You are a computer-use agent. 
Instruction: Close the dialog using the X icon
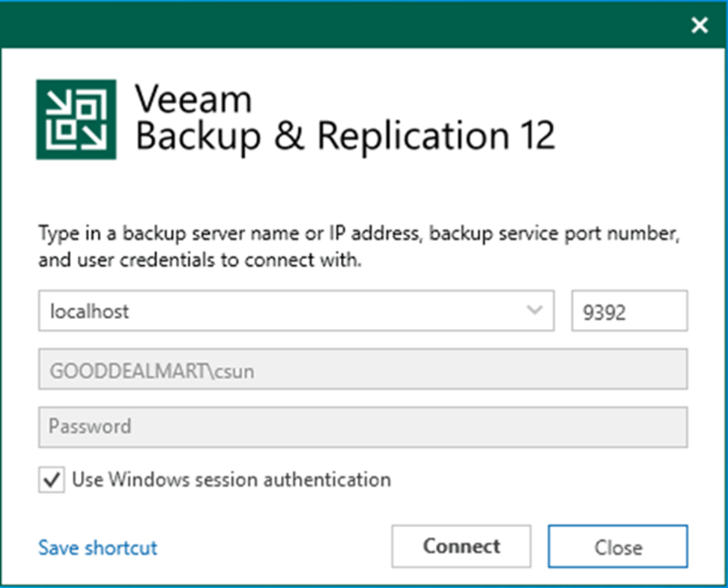point(700,26)
